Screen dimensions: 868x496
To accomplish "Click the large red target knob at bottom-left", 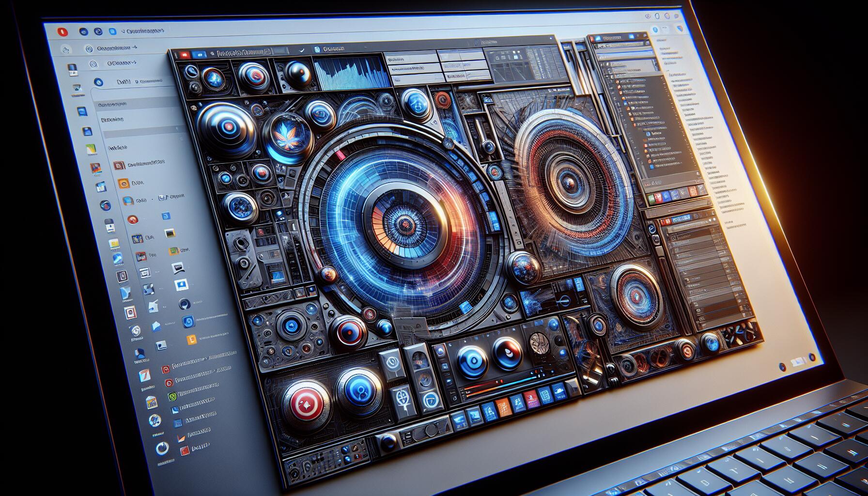I will pyautogui.click(x=306, y=401).
